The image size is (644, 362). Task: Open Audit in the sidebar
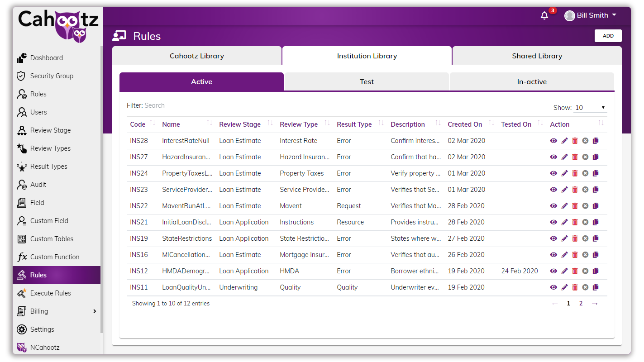(x=38, y=185)
